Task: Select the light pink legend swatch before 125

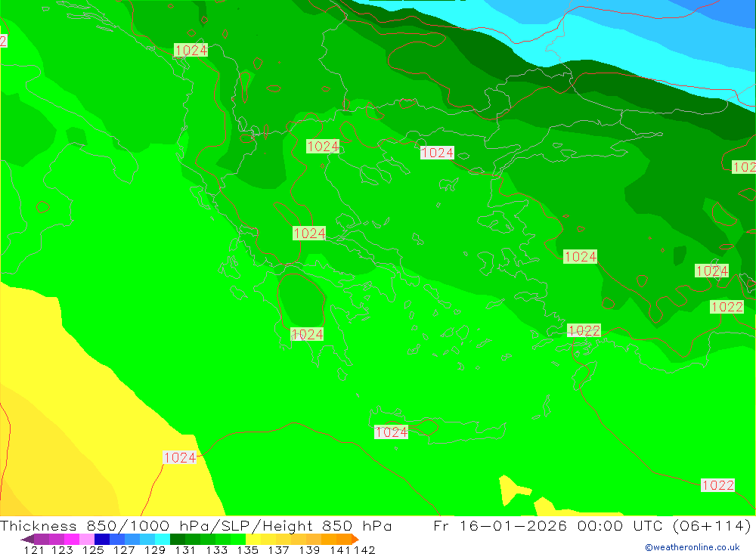Action: click(x=87, y=539)
